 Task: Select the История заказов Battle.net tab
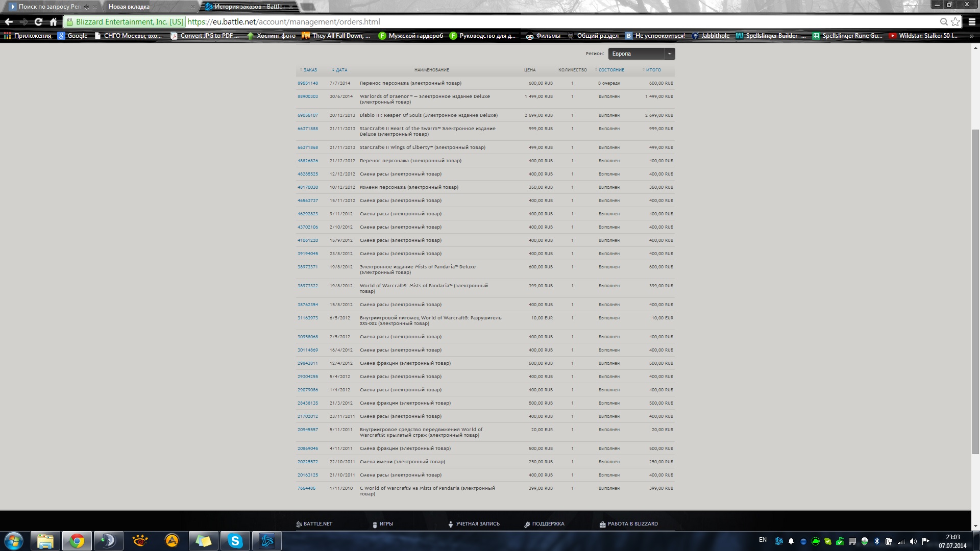(x=249, y=7)
